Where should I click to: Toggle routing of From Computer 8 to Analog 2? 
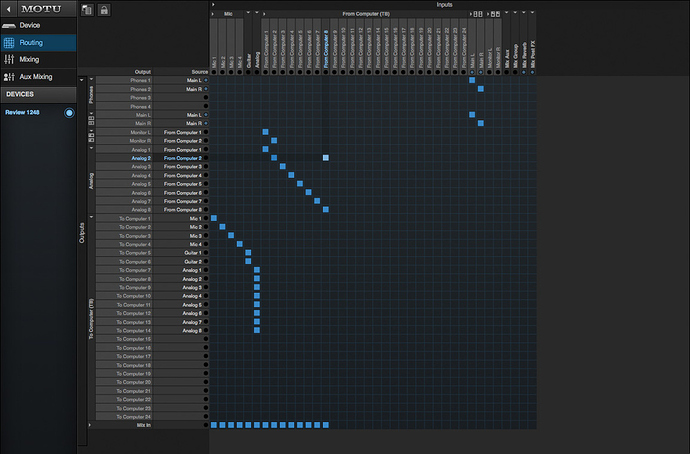tap(325, 158)
